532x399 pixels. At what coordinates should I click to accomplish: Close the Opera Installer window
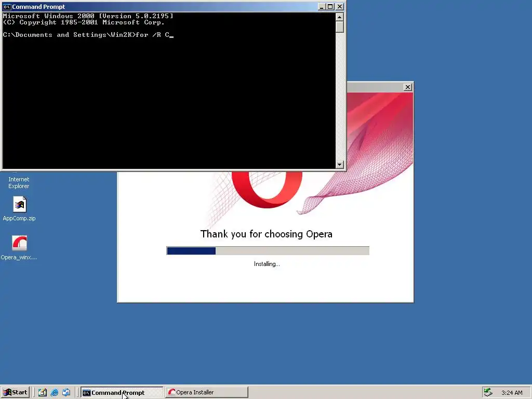[407, 87]
